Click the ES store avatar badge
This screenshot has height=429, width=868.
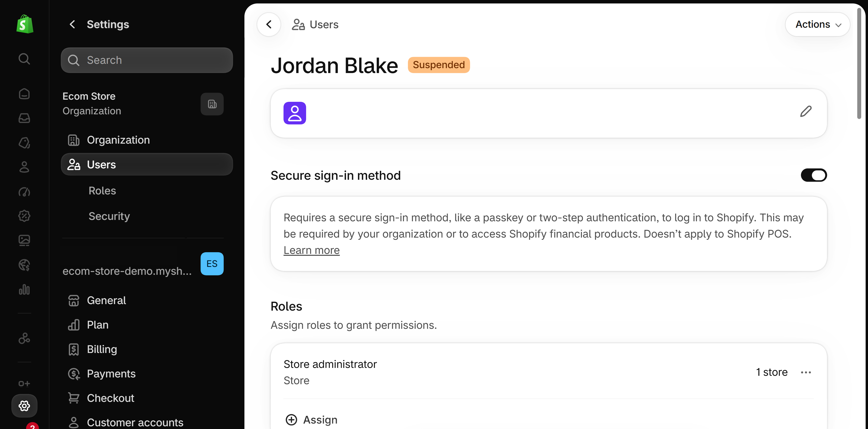[x=212, y=264]
